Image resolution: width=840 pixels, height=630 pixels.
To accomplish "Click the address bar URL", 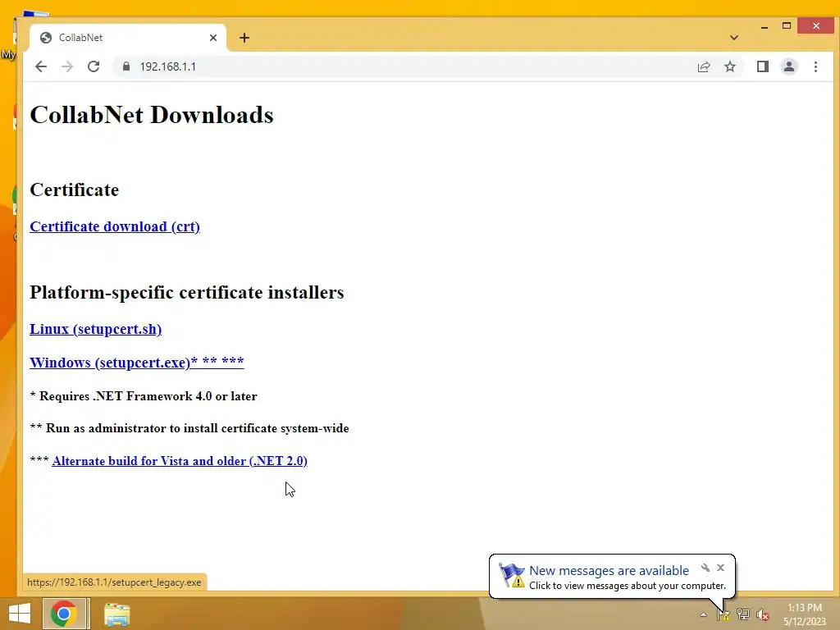I will click(167, 66).
